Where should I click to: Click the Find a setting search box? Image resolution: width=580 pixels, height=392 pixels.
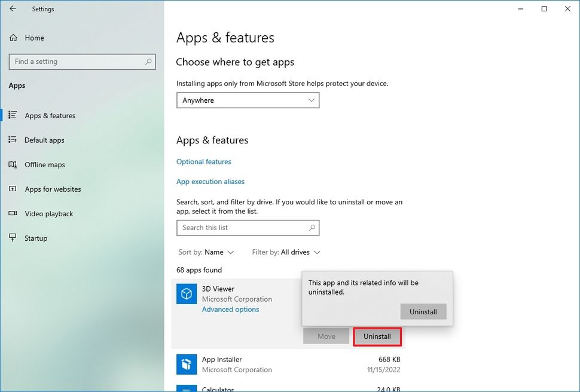click(82, 62)
